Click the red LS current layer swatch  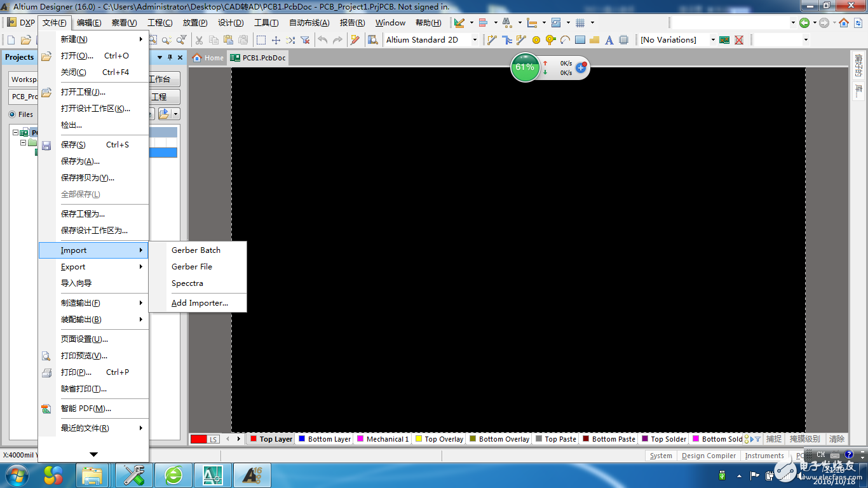[x=199, y=439]
